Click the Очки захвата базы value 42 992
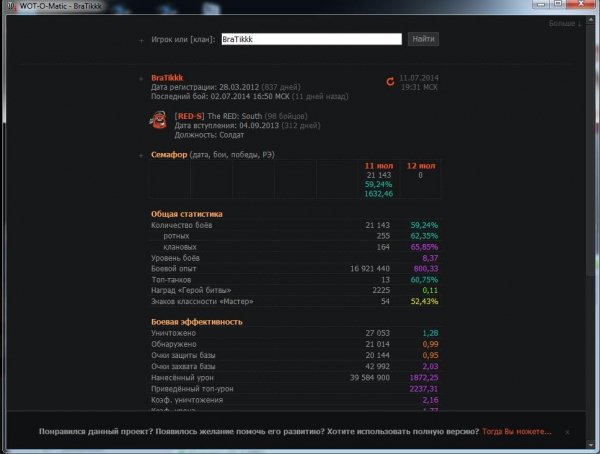 [377, 366]
